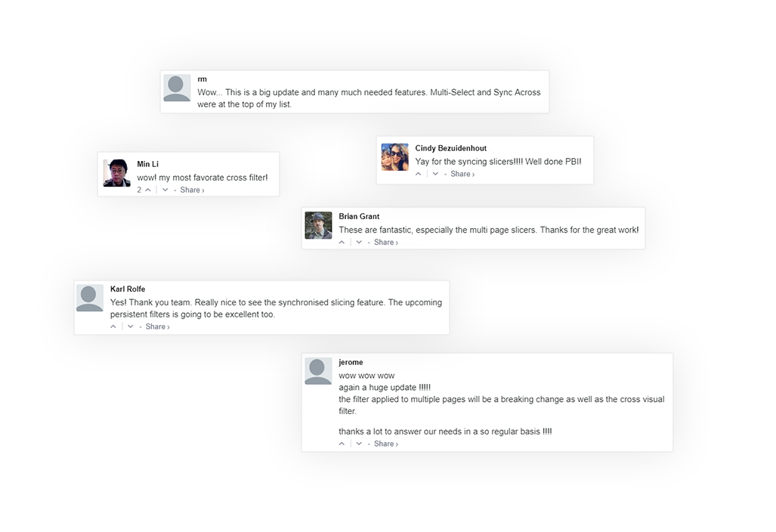Viewport: 776px width, 532px height.
Task: Downvote Cindy Bezuidenhout's comment
Action: [x=436, y=174]
